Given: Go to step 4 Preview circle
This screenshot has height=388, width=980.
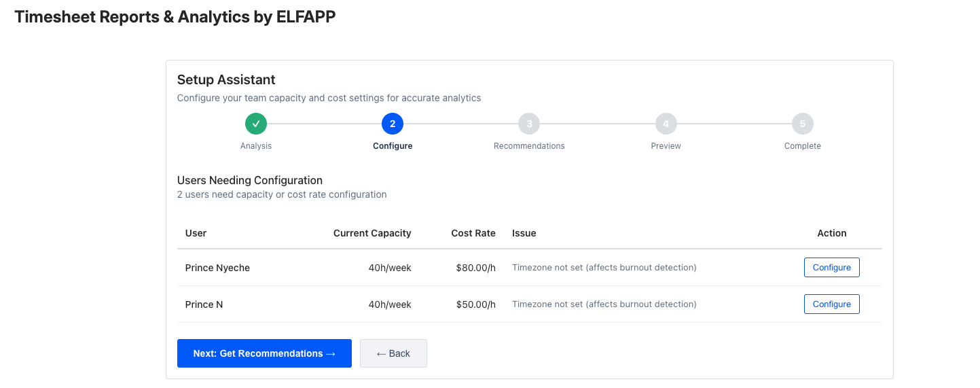Looking at the screenshot, I should pos(666,124).
